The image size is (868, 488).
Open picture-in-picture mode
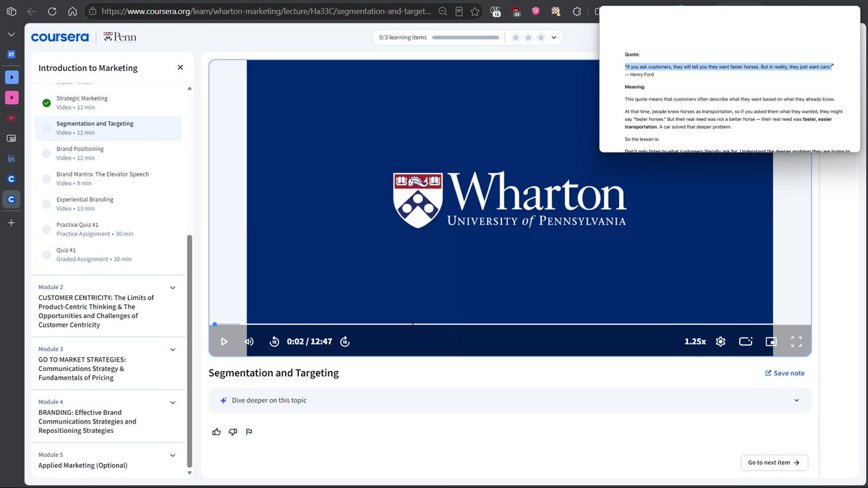click(771, 341)
